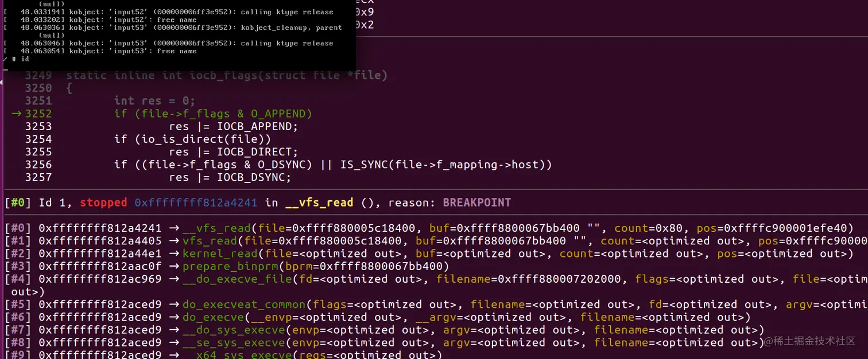Click stack frame #8 '__se_sys_execve' function
The image size is (868, 359).
coord(234,342)
